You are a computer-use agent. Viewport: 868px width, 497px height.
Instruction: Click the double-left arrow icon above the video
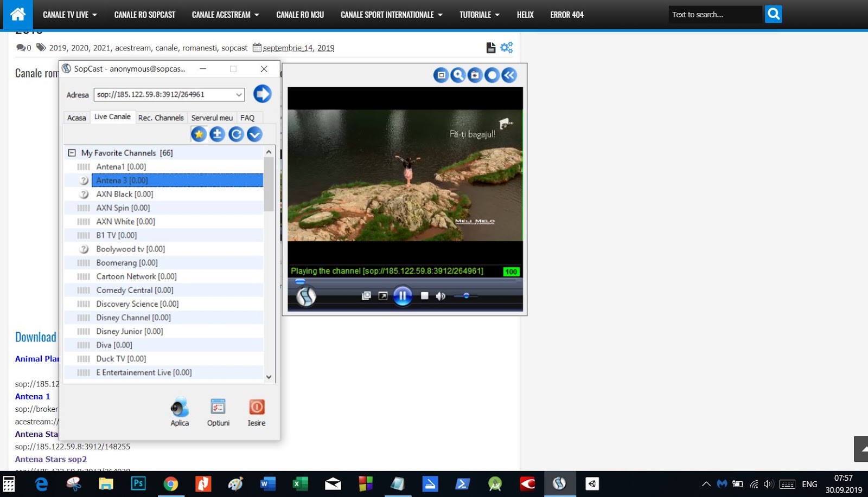(x=509, y=75)
